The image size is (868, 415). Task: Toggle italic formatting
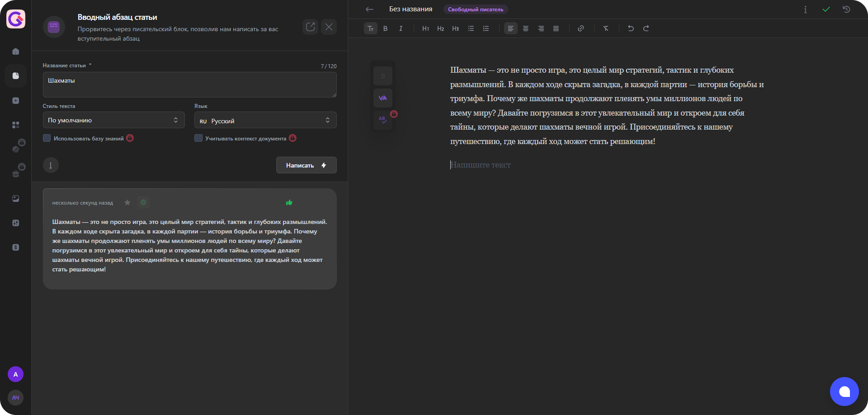click(401, 28)
